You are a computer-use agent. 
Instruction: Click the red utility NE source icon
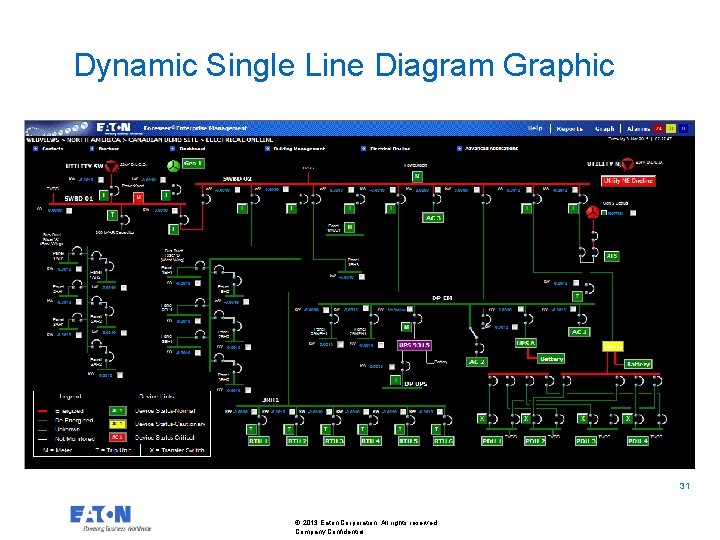[627, 163]
